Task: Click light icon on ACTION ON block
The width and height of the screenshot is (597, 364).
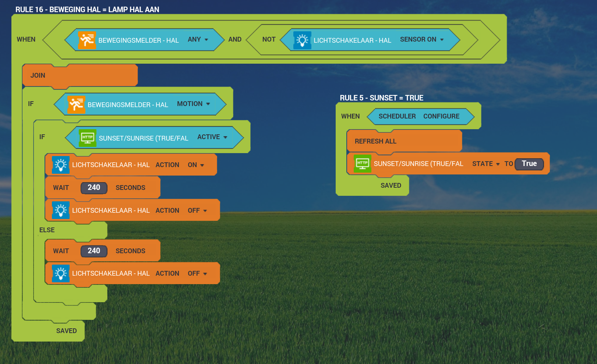Action: [x=61, y=165]
